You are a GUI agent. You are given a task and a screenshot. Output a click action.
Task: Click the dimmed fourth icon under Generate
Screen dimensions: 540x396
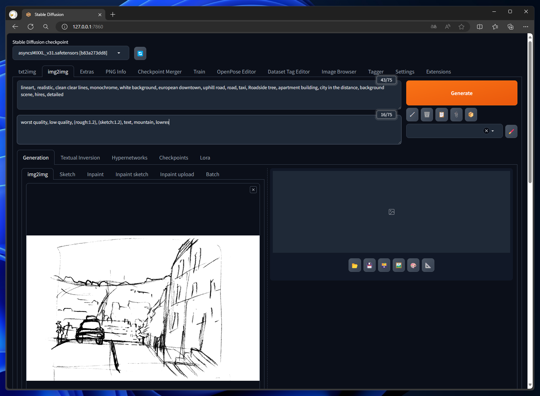[456, 115]
